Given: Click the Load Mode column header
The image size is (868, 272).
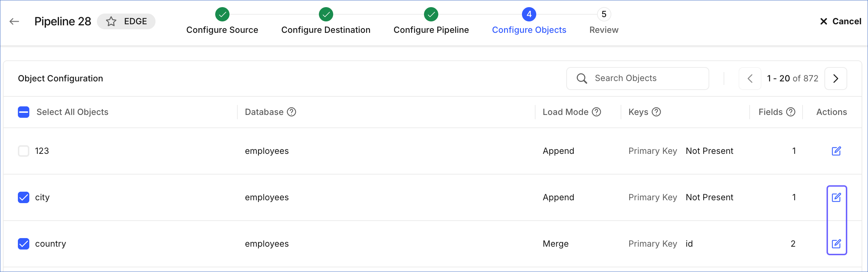Looking at the screenshot, I should [x=566, y=112].
